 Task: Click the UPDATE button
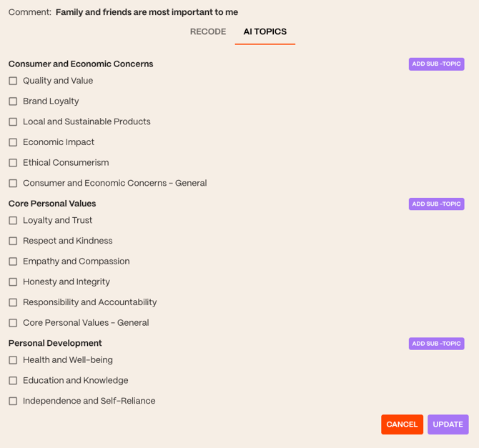[448, 424]
